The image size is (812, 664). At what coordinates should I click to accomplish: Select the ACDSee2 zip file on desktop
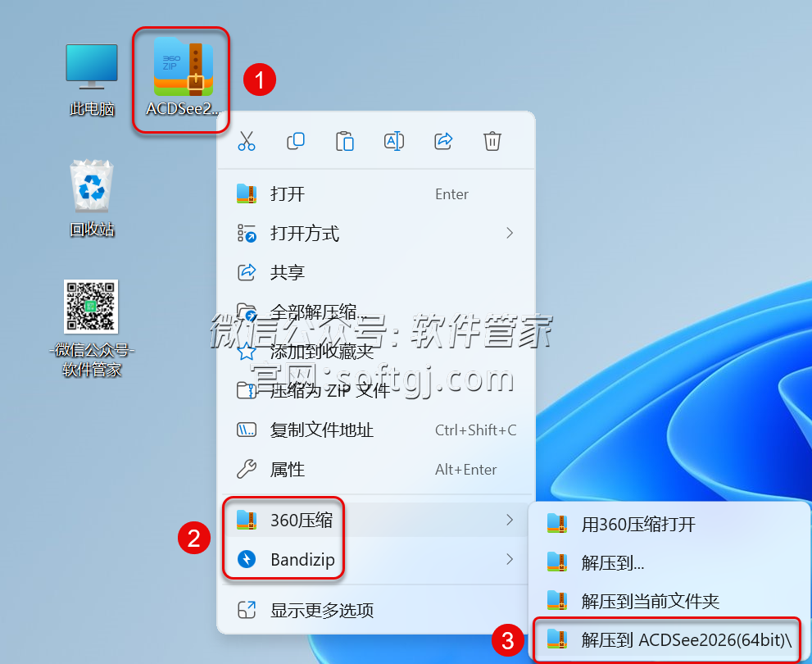181,79
